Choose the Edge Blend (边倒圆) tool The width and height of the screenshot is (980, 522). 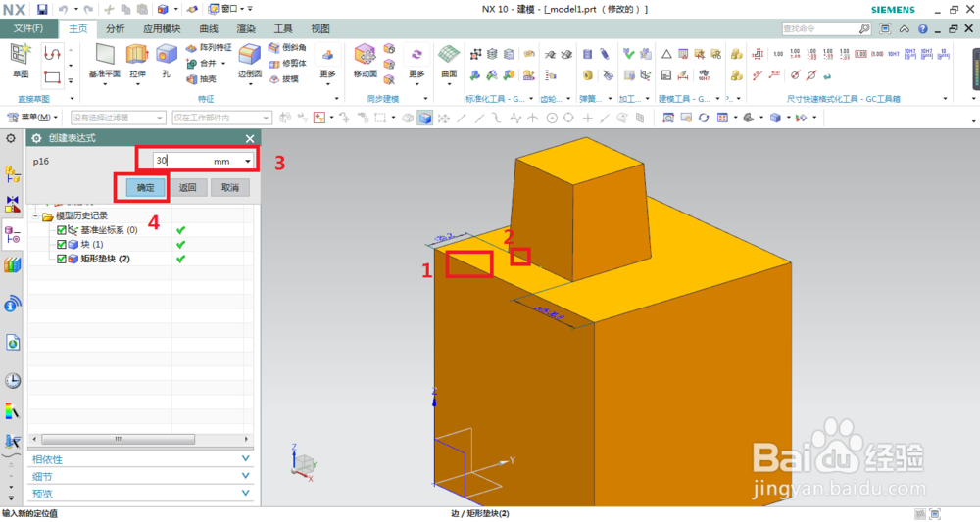pos(249,55)
